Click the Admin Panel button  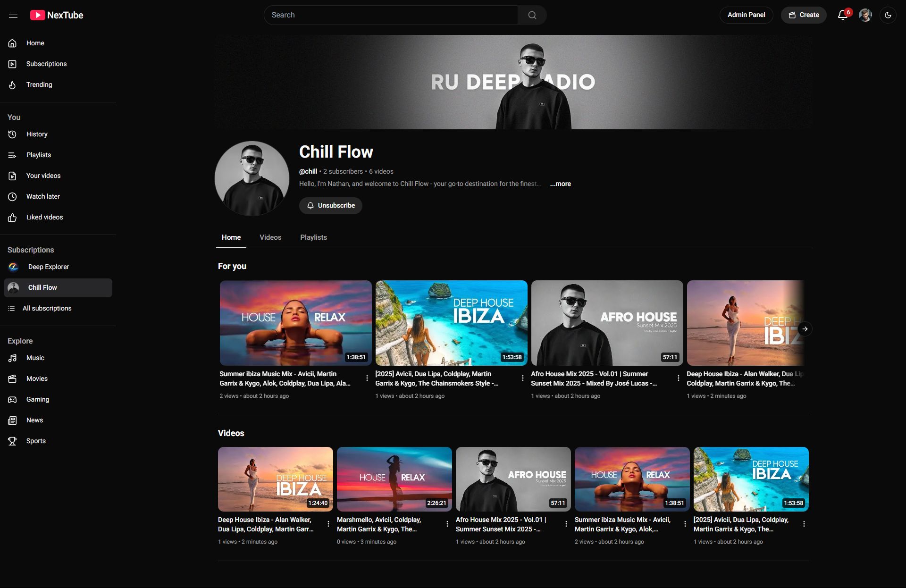[746, 15]
